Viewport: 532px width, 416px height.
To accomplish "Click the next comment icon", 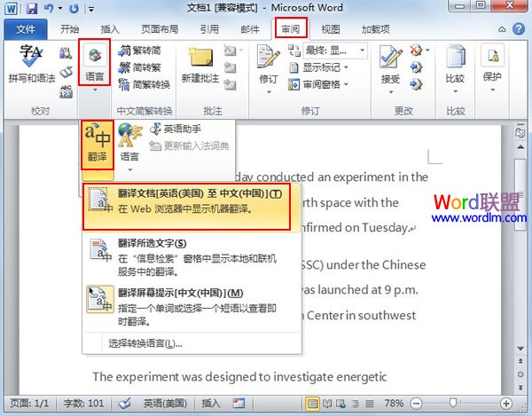I will pyautogui.click(x=230, y=84).
